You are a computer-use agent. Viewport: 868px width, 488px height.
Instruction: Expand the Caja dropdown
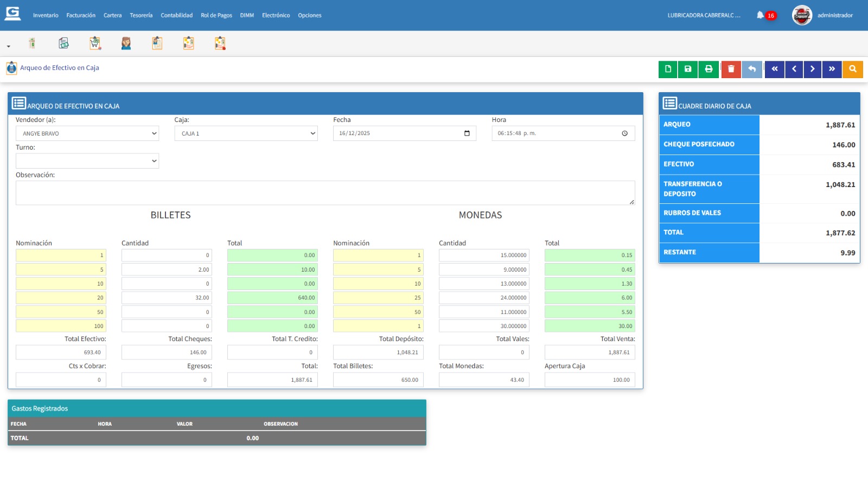(x=246, y=133)
